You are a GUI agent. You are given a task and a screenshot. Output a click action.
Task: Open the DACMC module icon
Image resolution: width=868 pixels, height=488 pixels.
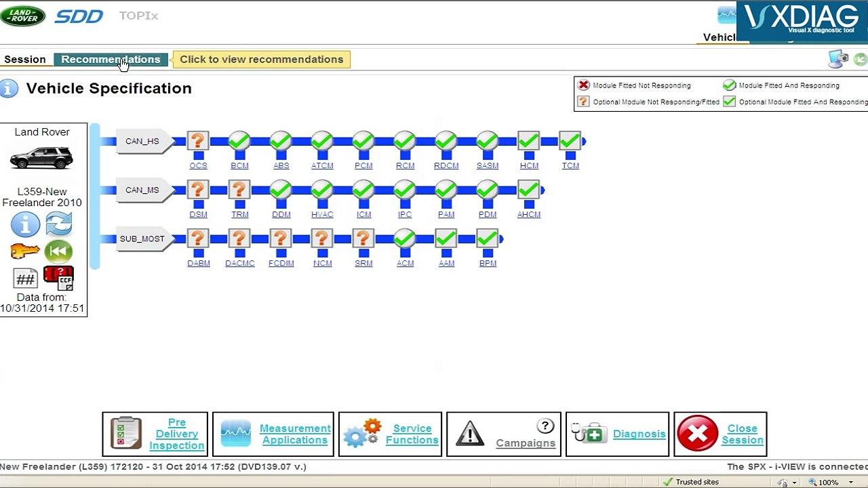coord(239,239)
